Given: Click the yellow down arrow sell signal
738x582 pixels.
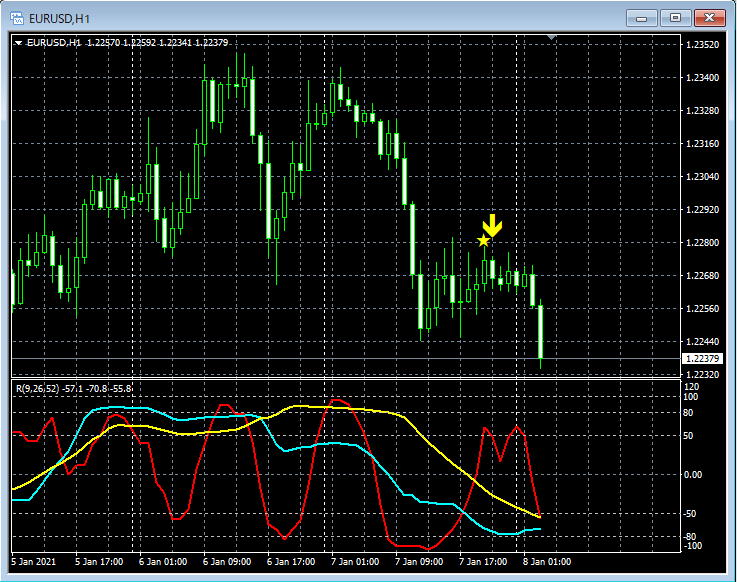Looking at the screenshot, I should click(x=492, y=225).
